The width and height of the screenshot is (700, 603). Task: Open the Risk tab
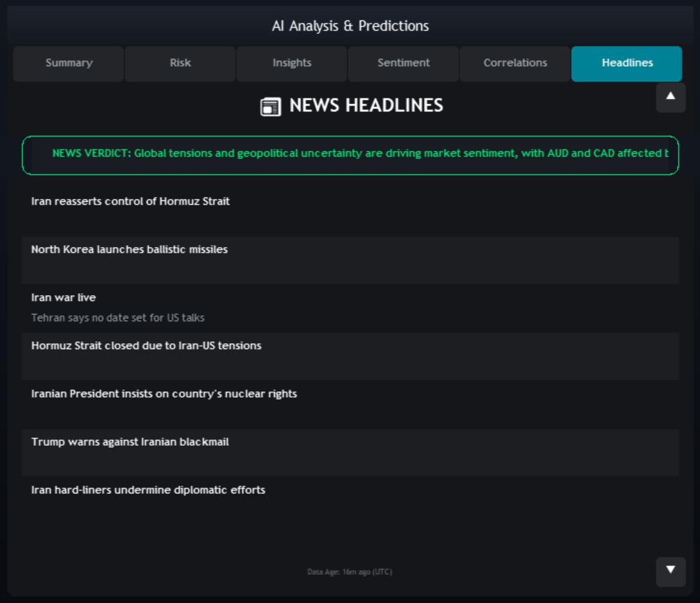tap(180, 64)
